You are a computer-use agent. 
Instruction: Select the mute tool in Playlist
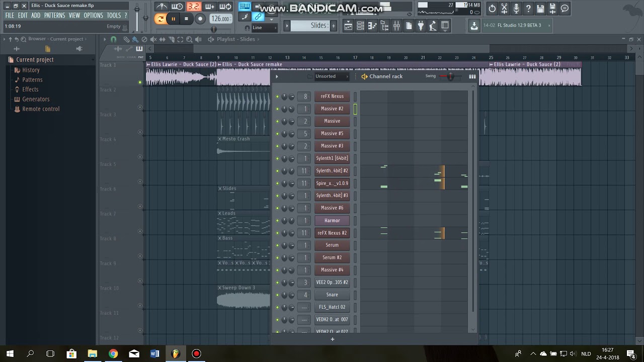[x=153, y=39]
